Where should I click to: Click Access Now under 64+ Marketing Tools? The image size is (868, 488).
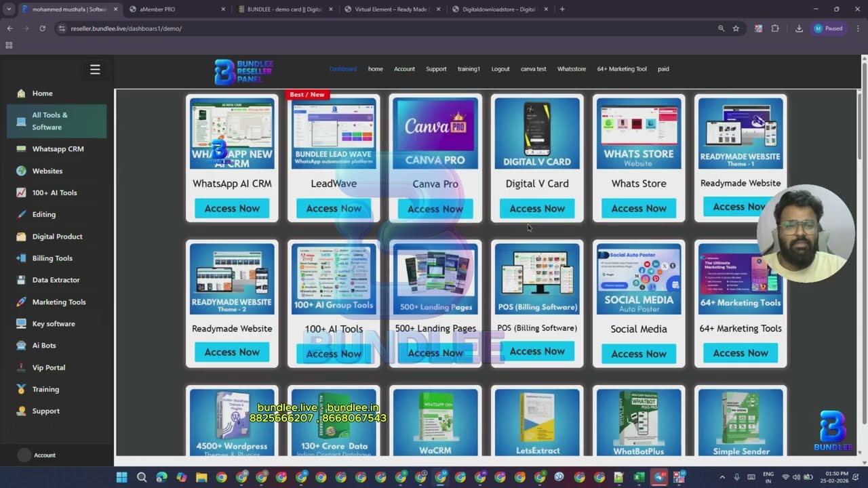[x=741, y=353]
